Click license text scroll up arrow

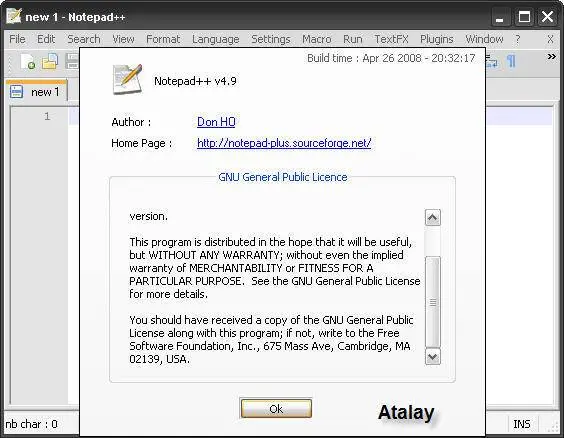coord(432,218)
